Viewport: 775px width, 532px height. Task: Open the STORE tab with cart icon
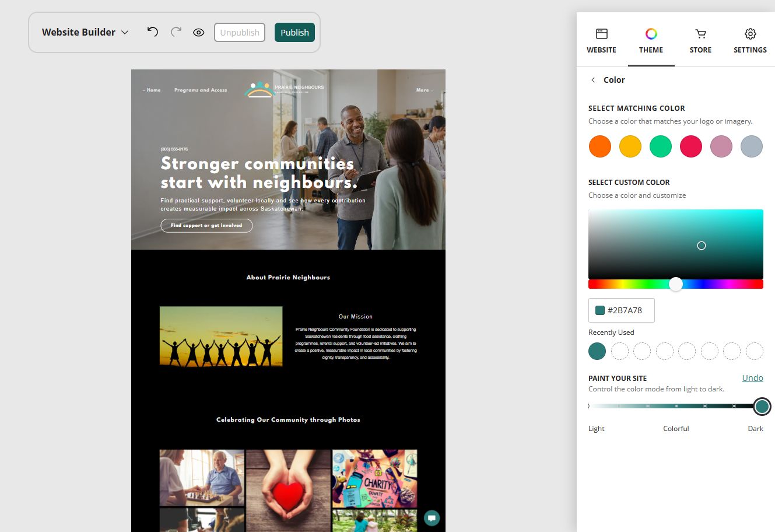[x=700, y=41]
